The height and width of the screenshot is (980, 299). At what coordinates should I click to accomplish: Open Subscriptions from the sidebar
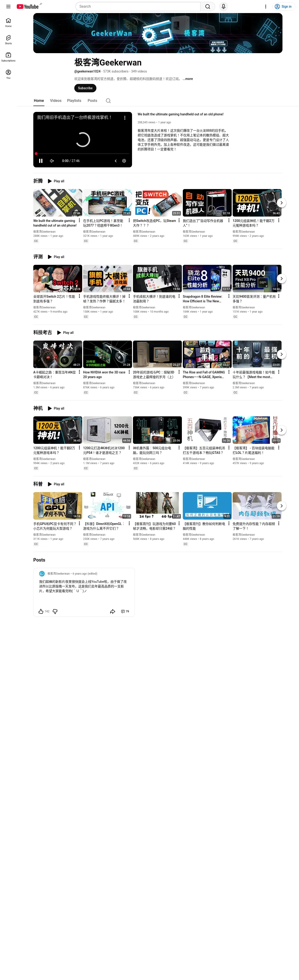point(8,57)
